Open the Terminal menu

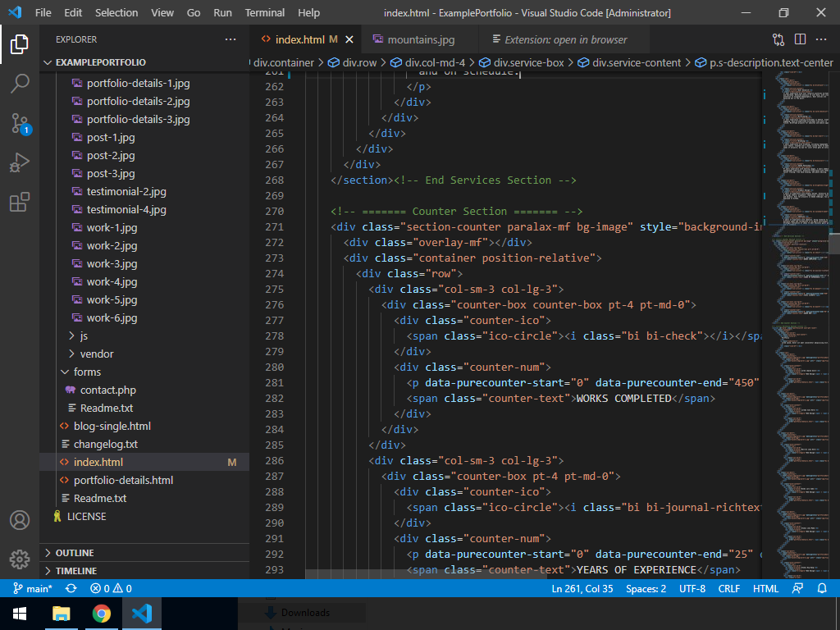point(265,13)
